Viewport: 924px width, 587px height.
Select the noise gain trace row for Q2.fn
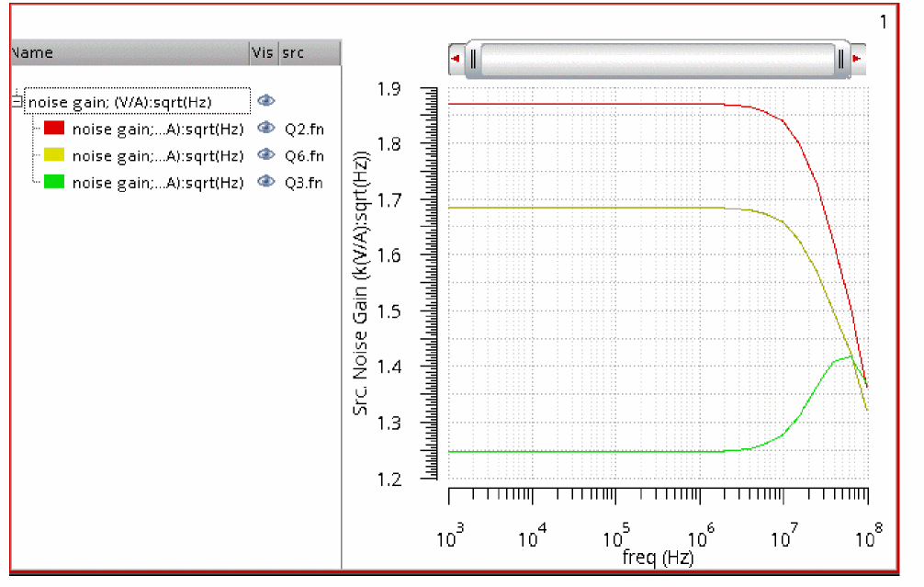click(x=158, y=130)
